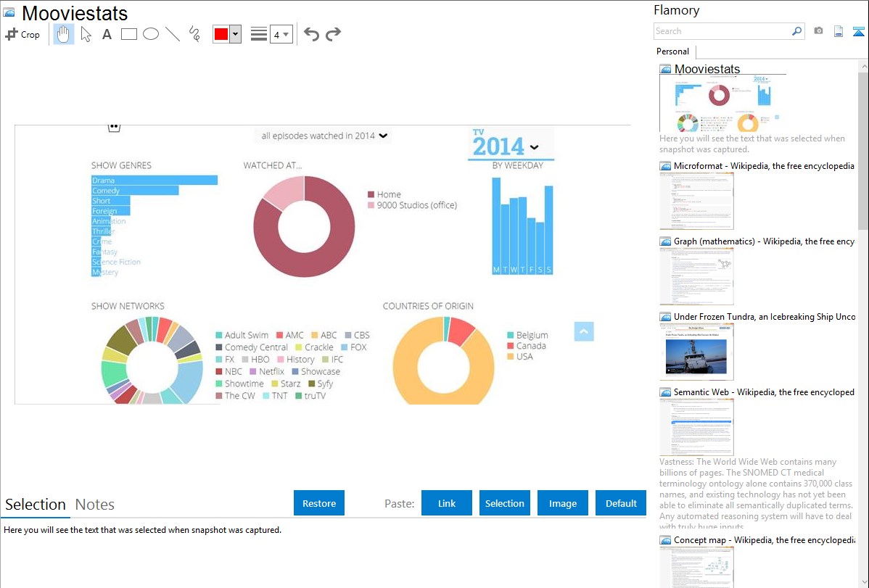Viewport: 869px width, 588px height.
Task: Click the red color swatch
Action: (221, 34)
